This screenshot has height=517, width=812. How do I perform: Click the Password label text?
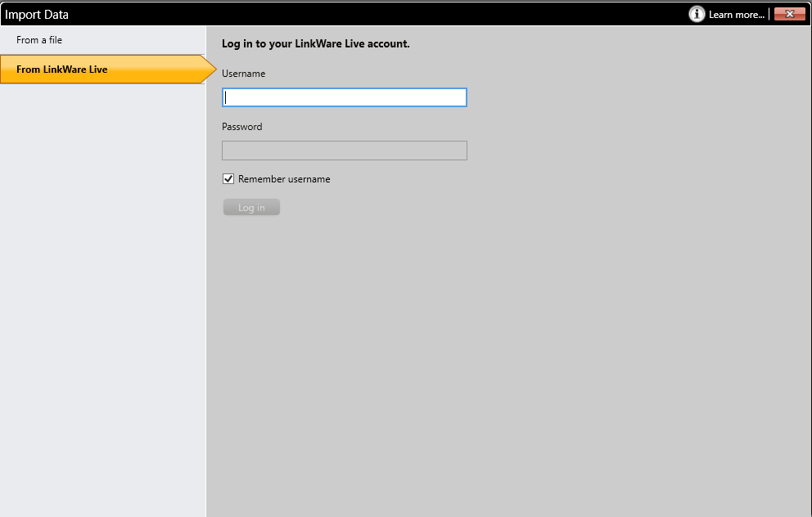pos(241,127)
